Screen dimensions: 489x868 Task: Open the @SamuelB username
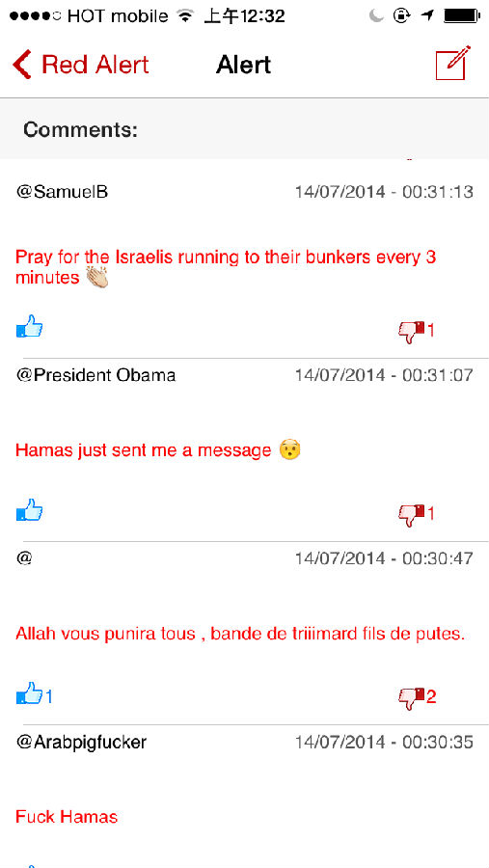[x=62, y=192]
